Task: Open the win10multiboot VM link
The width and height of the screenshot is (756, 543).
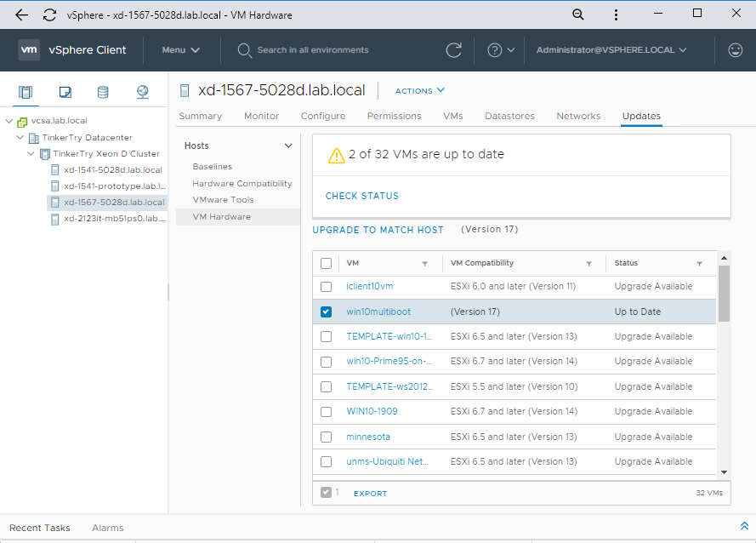Action: pyautogui.click(x=378, y=312)
